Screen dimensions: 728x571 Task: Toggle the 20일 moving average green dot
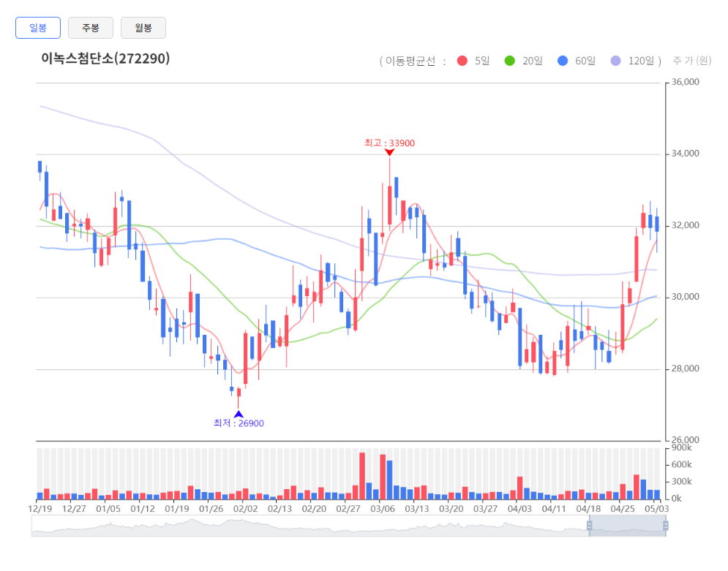(510, 61)
